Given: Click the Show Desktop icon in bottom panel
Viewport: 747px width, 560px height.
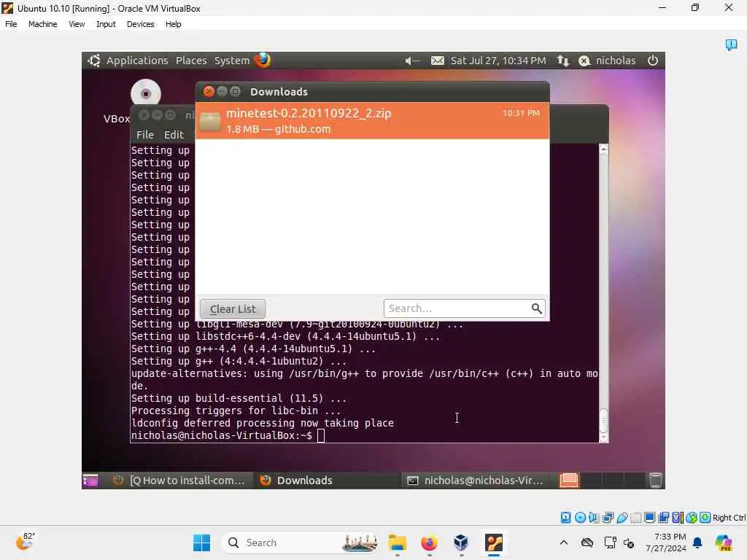Looking at the screenshot, I should tap(90, 481).
